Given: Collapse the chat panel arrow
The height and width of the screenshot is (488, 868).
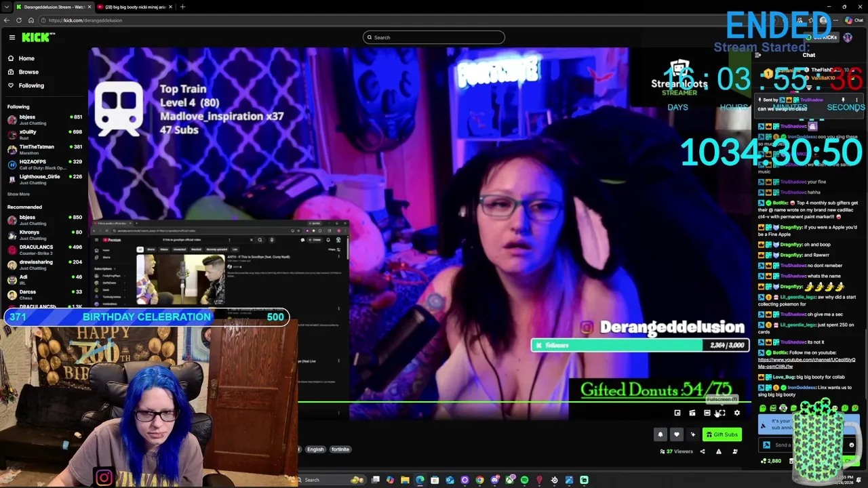Looking at the screenshot, I should point(757,55).
